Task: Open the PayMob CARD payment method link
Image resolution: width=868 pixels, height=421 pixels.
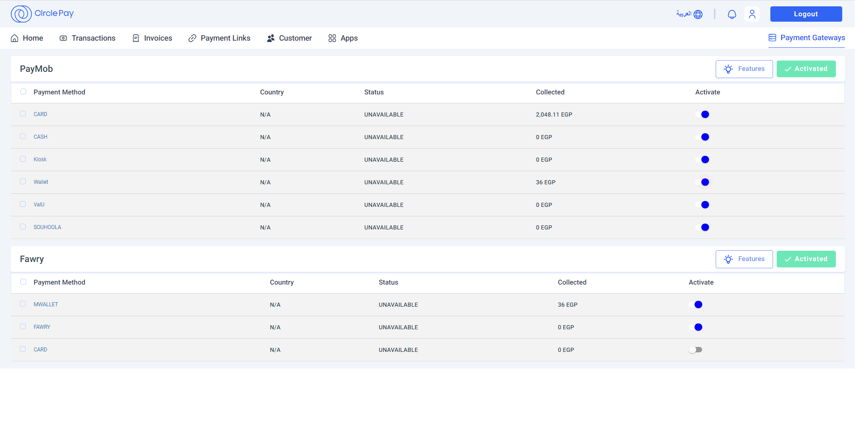Action: [x=40, y=114]
